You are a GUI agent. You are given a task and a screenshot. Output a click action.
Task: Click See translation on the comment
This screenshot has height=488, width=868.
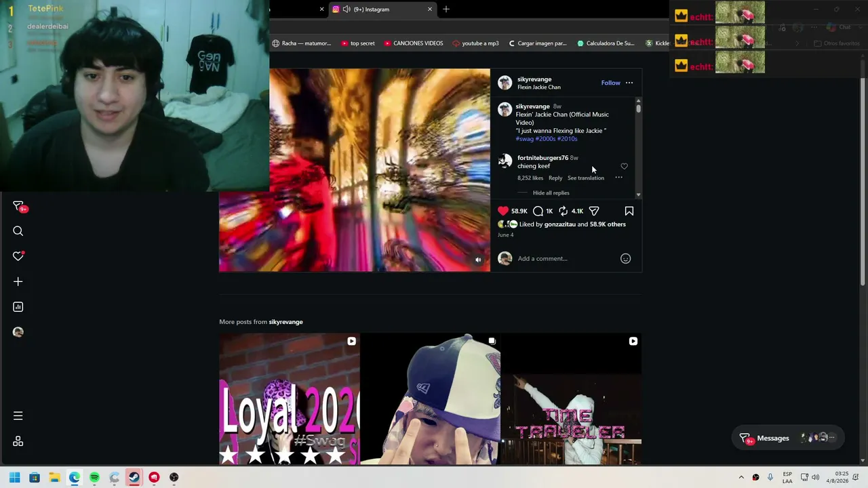click(586, 178)
